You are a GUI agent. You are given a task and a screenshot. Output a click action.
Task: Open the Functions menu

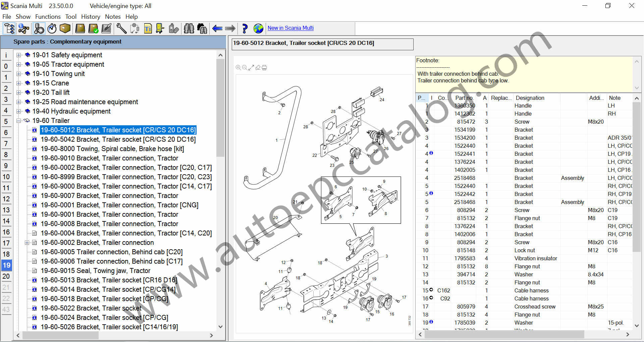(x=48, y=17)
